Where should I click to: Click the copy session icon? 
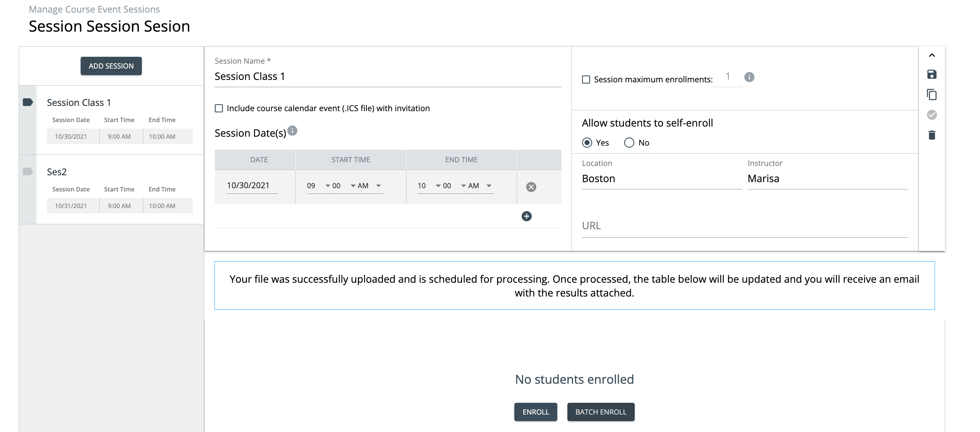click(932, 95)
